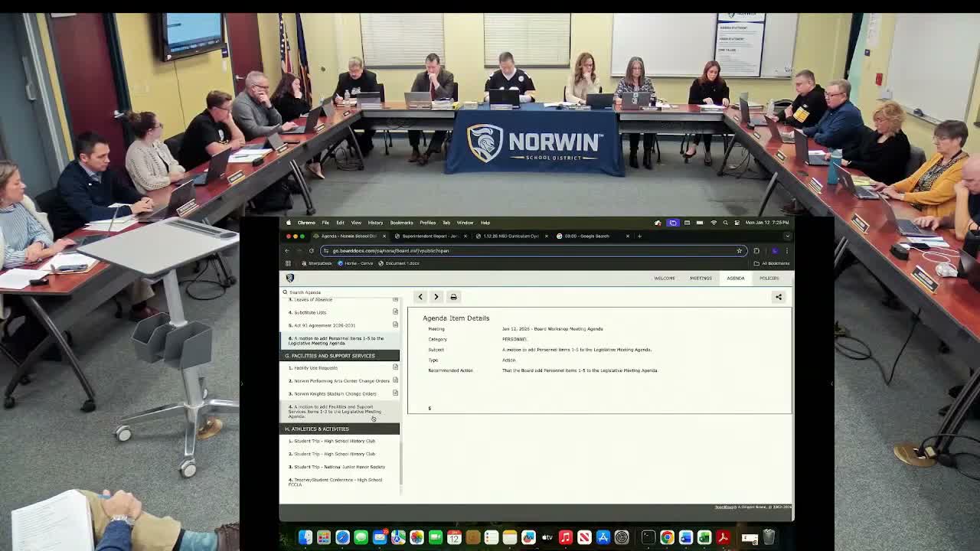This screenshot has width=980, height=551.
Task: Open Chrome tab search dropdown arrow
Action: pyautogui.click(x=787, y=236)
